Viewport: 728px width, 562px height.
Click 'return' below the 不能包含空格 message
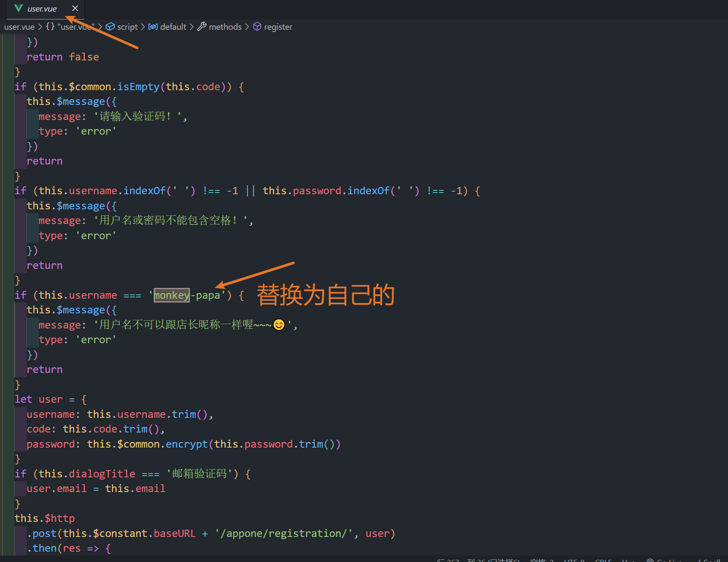44,265
